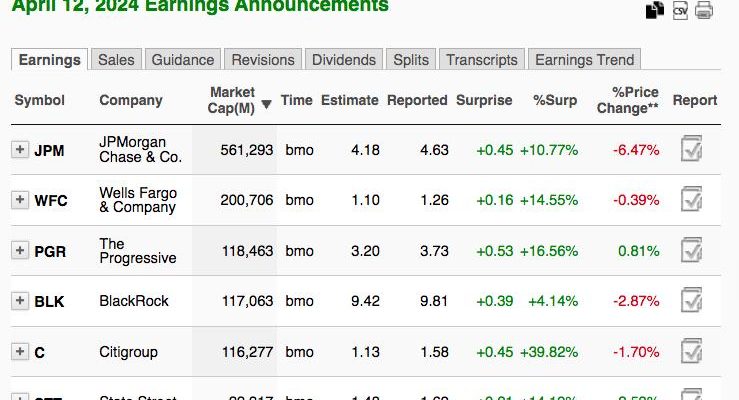The height and width of the screenshot is (400, 739).
Task: Sort by the Symbol column header
Action: [x=40, y=100]
